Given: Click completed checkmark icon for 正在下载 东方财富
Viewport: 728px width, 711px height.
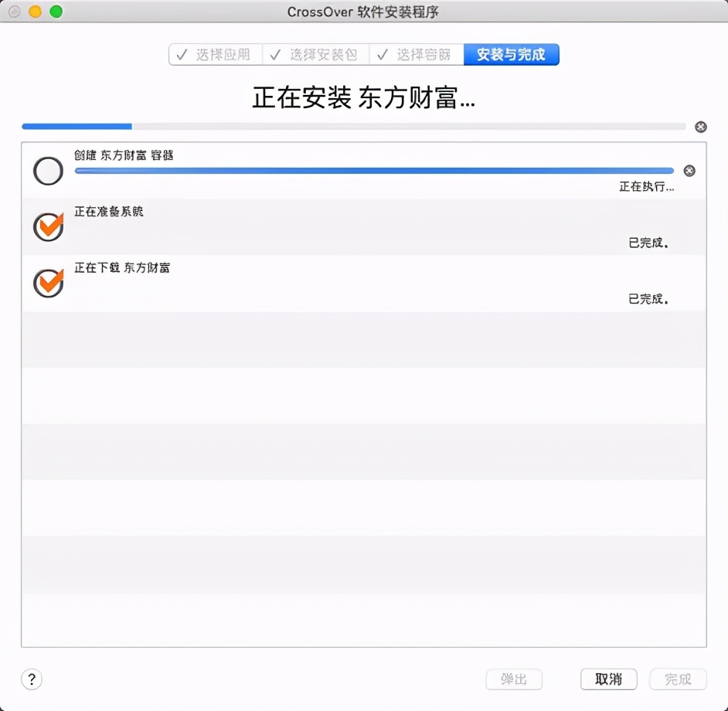Looking at the screenshot, I should [48, 283].
